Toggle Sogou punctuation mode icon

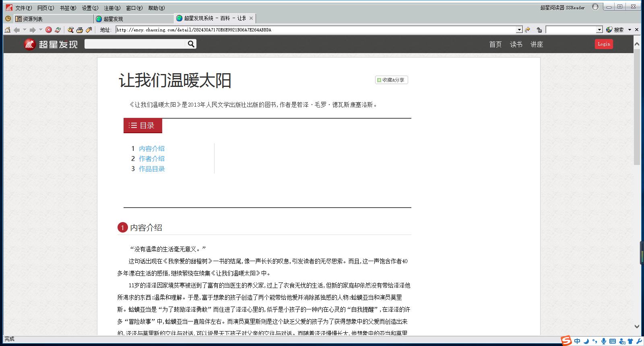[x=595, y=341]
